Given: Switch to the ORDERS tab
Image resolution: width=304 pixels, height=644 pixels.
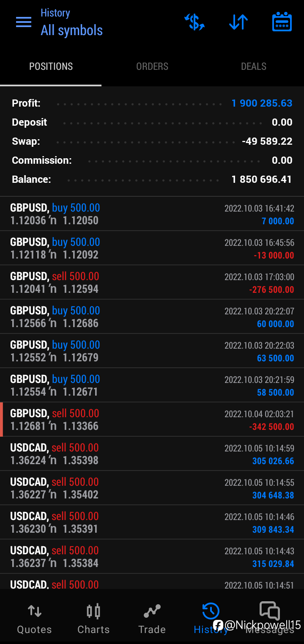Looking at the screenshot, I should coord(152,66).
